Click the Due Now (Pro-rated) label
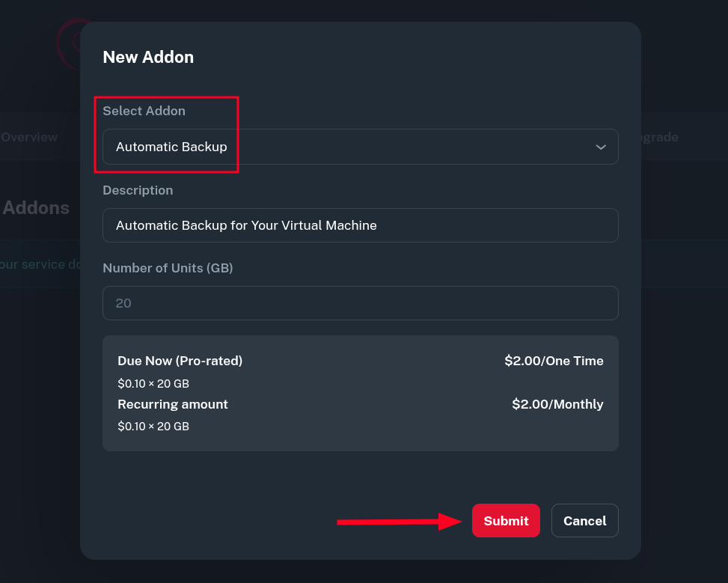Image resolution: width=728 pixels, height=583 pixels. (180, 361)
